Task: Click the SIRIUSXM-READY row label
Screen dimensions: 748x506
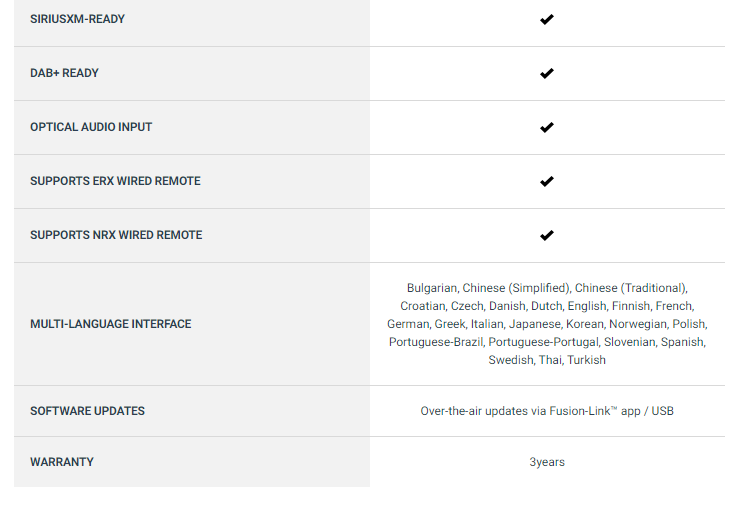Action: [77, 19]
